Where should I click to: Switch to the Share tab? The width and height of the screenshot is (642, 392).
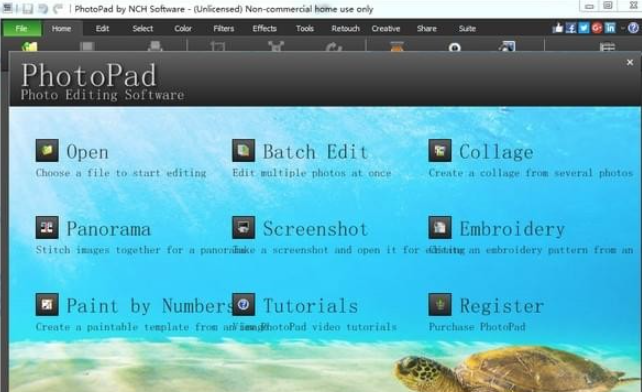(427, 28)
